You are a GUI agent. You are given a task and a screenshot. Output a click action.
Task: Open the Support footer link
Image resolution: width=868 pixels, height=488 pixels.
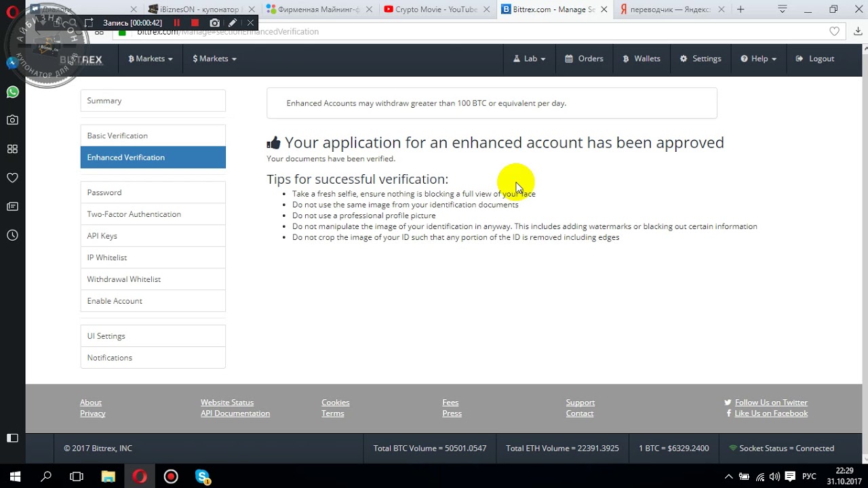pos(580,403)
